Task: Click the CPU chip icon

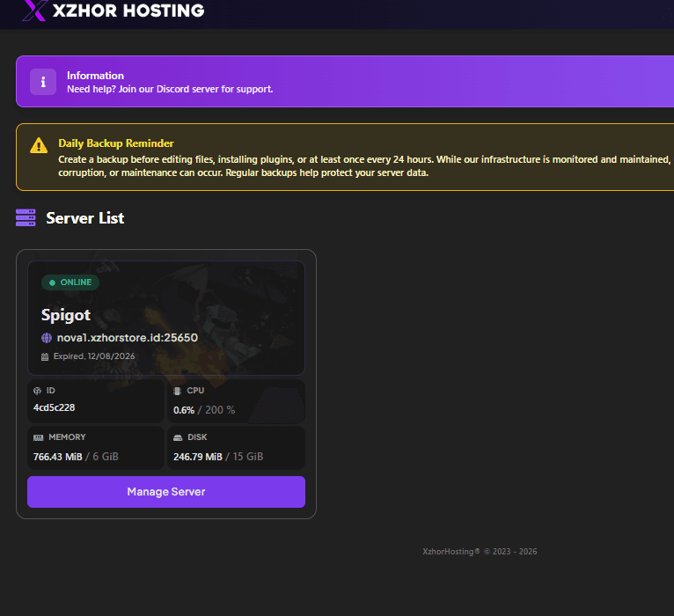Action: tap(177, 391)
